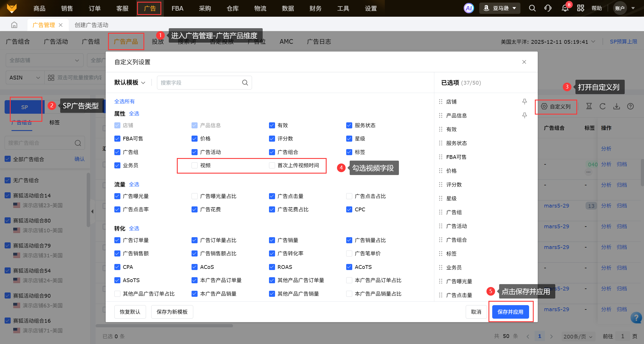Screen dimensions: 644x344
Task: Open the search magnifier in top bar
Action: tap(532, 8)
